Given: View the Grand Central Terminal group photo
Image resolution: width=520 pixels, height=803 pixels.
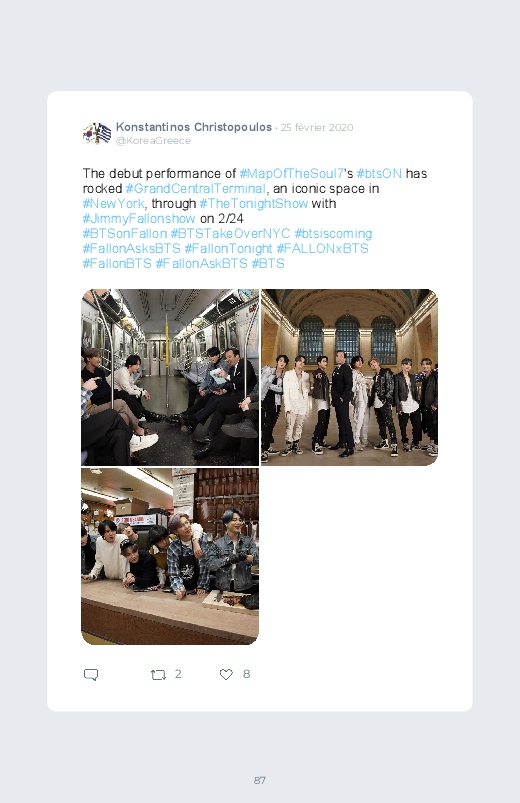Looking at the screenshot, I should pos(349,377).
